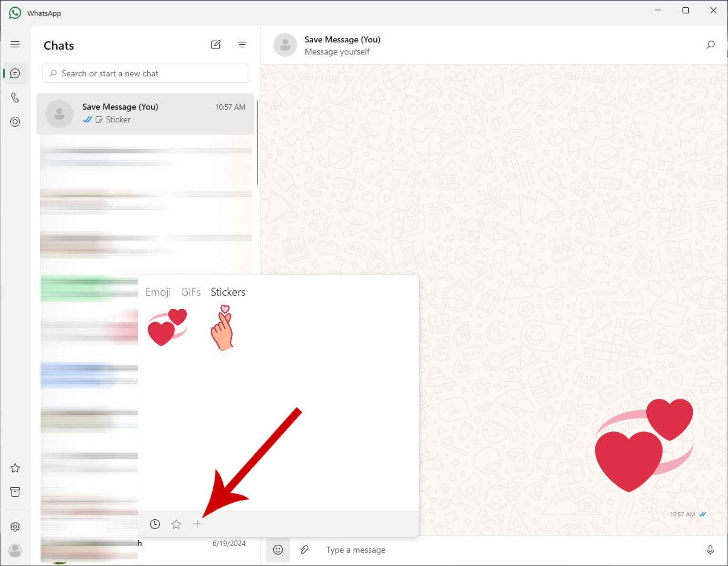Click the attachment paperclip icon
Screen dimensions: 728x566
click(x=303, y=549)
